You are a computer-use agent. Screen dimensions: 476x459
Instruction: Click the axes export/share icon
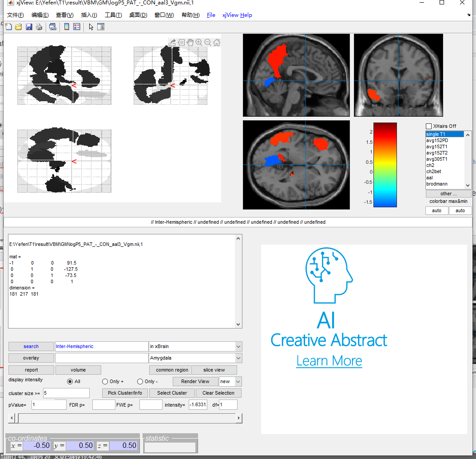point(172,43)
